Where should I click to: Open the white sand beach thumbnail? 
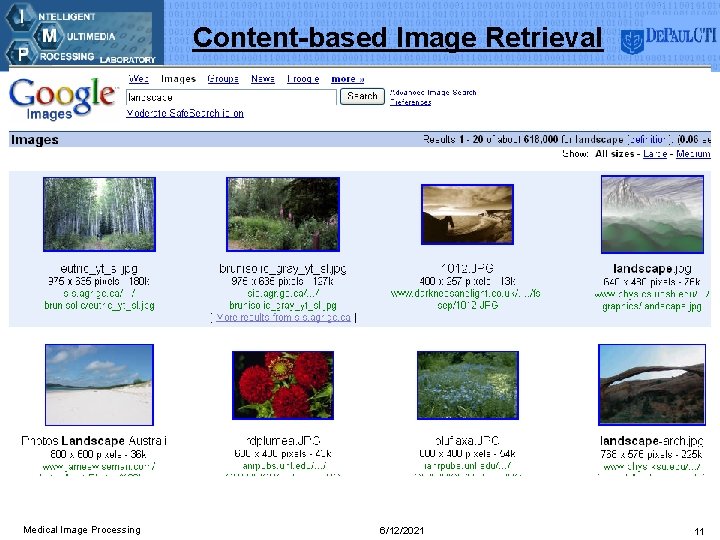coord(99,385)
